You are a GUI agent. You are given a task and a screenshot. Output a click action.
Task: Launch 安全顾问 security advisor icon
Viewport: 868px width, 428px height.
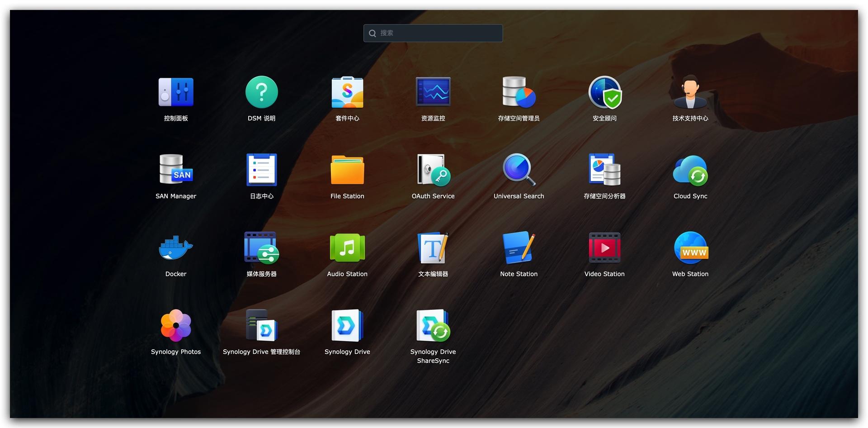pos(605,92)
